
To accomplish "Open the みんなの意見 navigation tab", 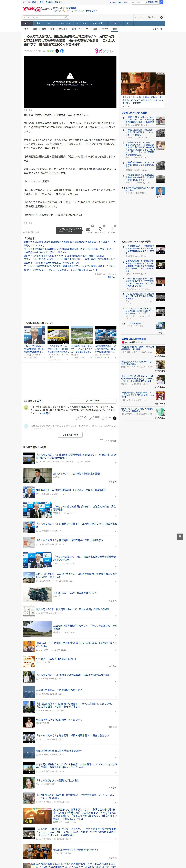I will tap(99, 24).
